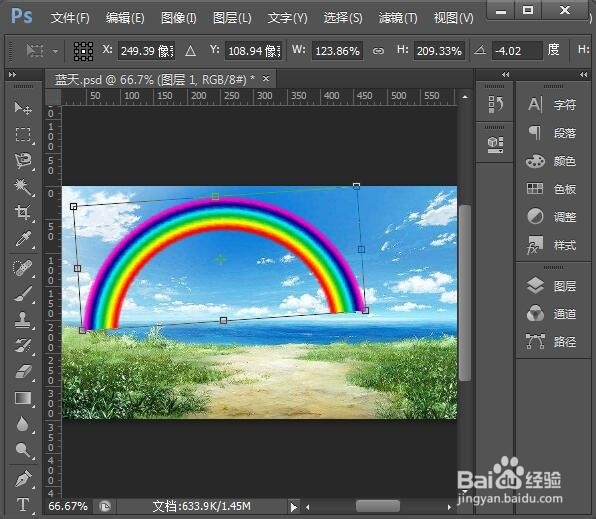Toggle relative positioning triangle for reference point
The width and height of the screenshot is (596, 519).
(x=190, y=51)
